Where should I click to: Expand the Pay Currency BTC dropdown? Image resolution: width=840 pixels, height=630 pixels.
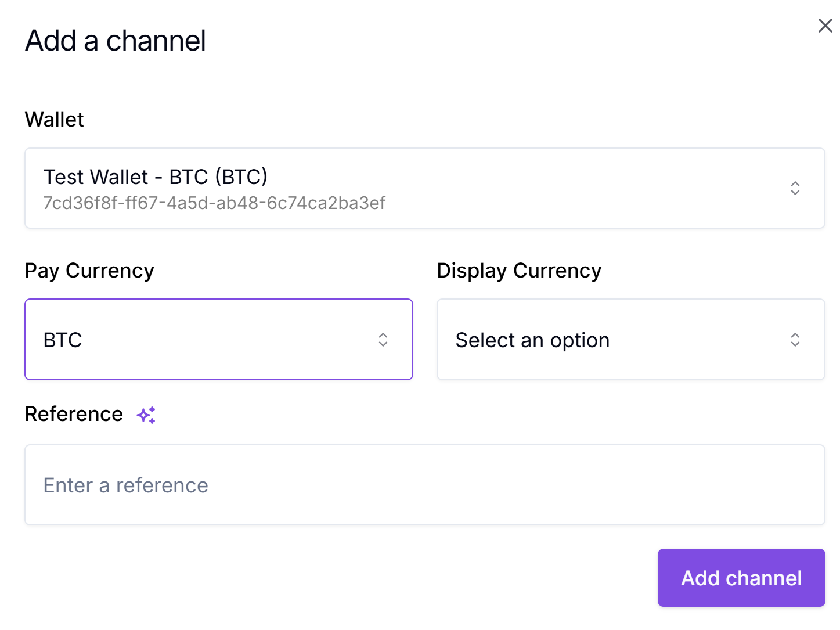pos(218,340)
